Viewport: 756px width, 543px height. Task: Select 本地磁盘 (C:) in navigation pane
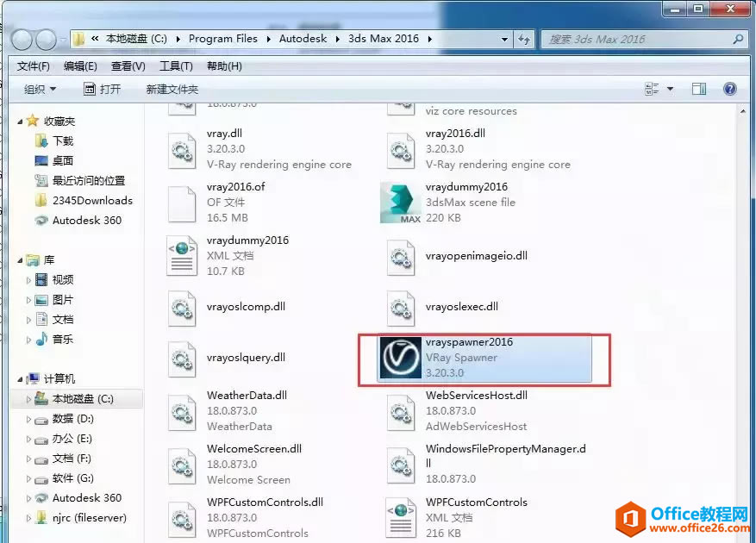tap(83, 399)
